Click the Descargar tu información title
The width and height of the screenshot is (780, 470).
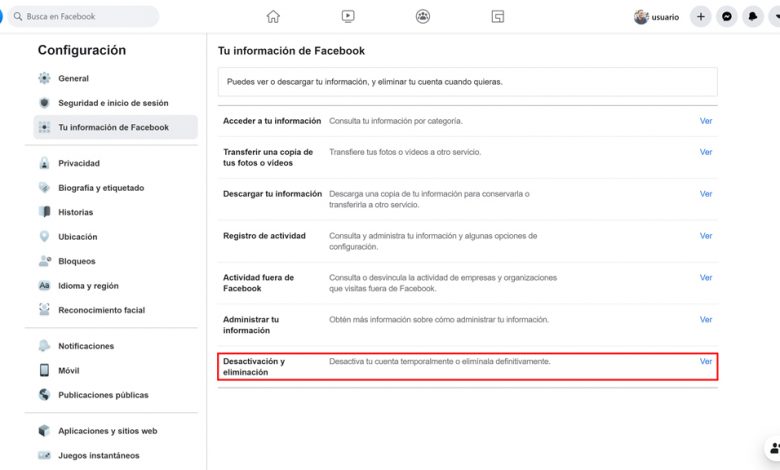pyautogui.click(x=272, y=194)
